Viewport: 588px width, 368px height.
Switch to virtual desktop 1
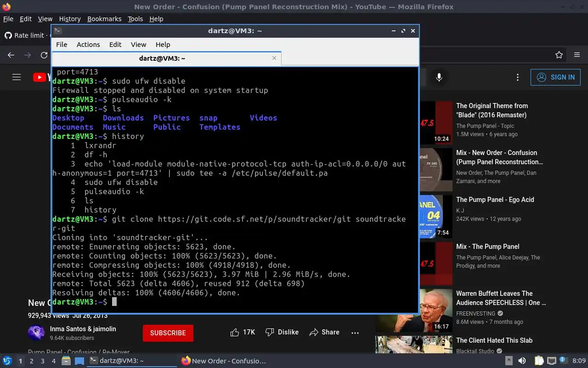(20, 361)
